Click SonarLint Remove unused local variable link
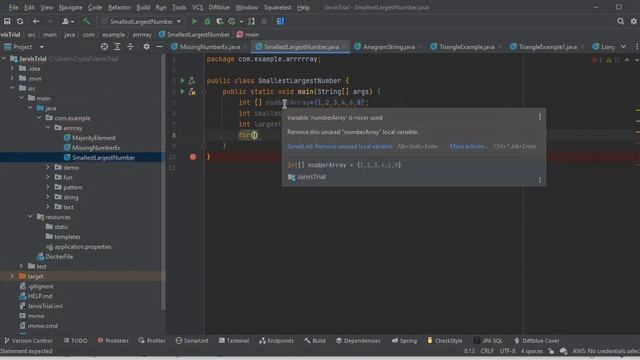Viewport: 640px width, 360px height. pyautogui.click(x=340, y=146)
